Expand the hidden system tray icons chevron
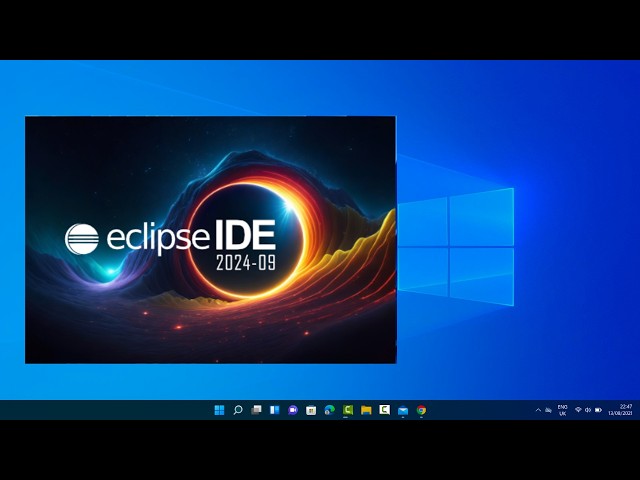The width and height of the screenshot is (640, 480). coord(538,410)
